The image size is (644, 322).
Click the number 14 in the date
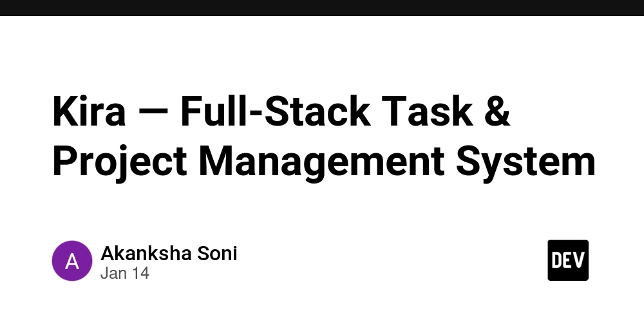(140, 273)
